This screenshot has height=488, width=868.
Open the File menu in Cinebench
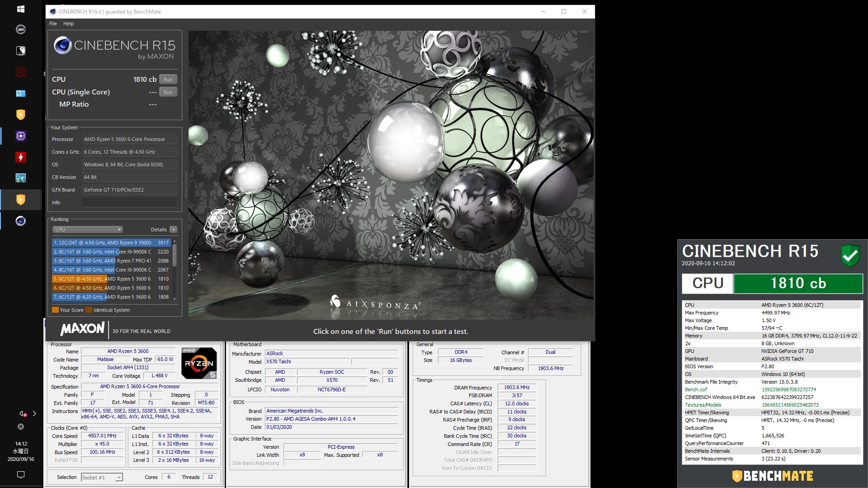click(53, 23)
